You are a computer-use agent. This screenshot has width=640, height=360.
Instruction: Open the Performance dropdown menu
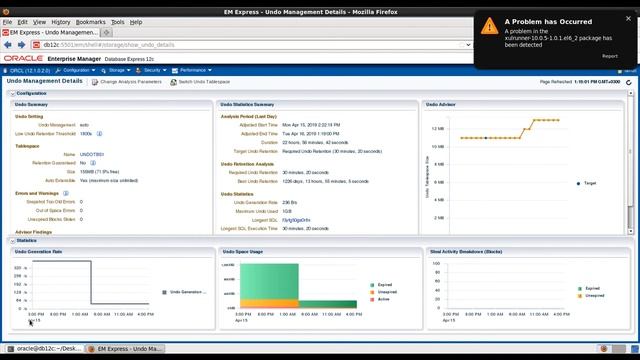tap(192, 70)
